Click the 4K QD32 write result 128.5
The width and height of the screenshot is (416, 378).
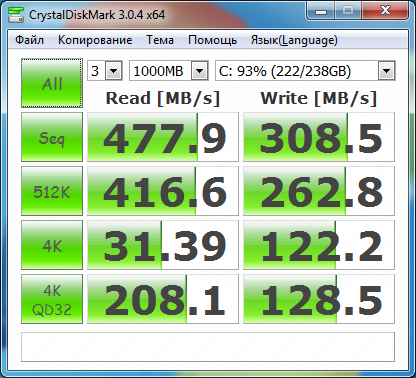tap(319, 299)
